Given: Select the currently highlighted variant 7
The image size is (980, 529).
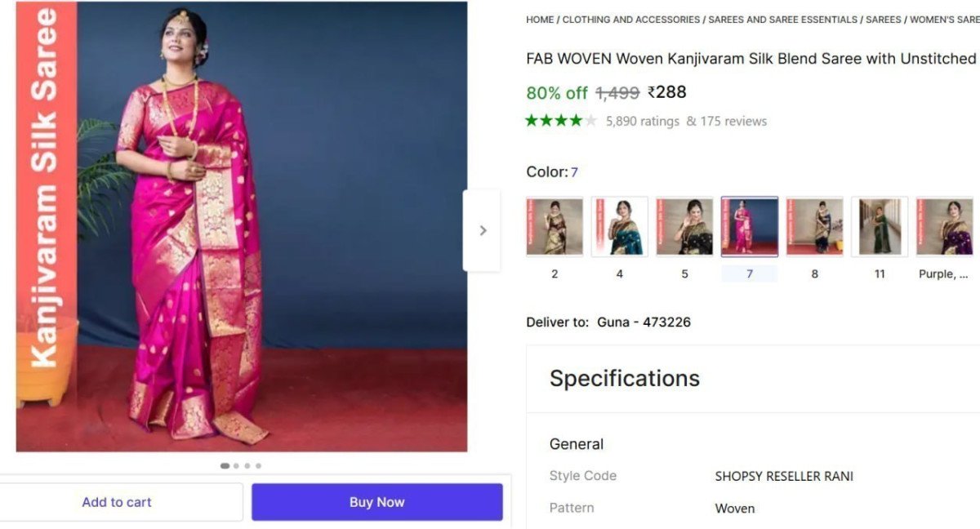Looking at the screenshot, I should pyautogui.click(x=749, y=226).
